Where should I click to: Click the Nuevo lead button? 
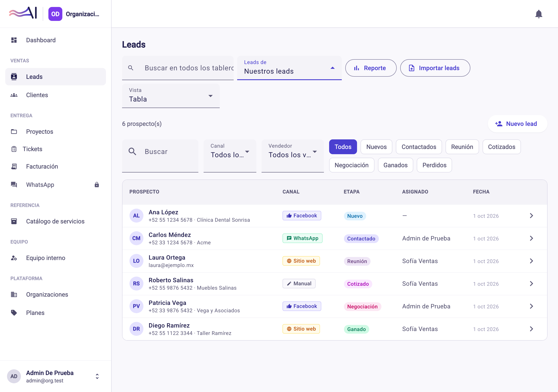tap(517, 124)
